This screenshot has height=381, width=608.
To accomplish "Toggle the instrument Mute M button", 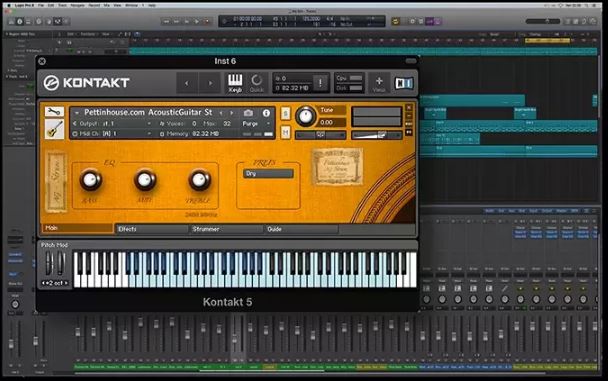I will pos(285,133).
